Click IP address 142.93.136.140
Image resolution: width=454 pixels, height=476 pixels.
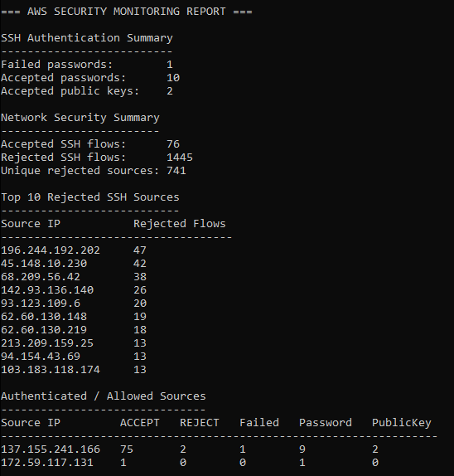pos(47,290)
